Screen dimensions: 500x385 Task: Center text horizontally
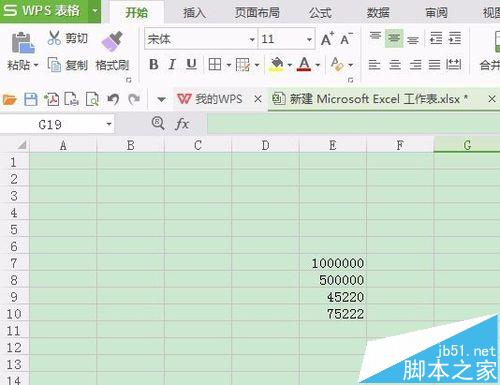point(395,64)
